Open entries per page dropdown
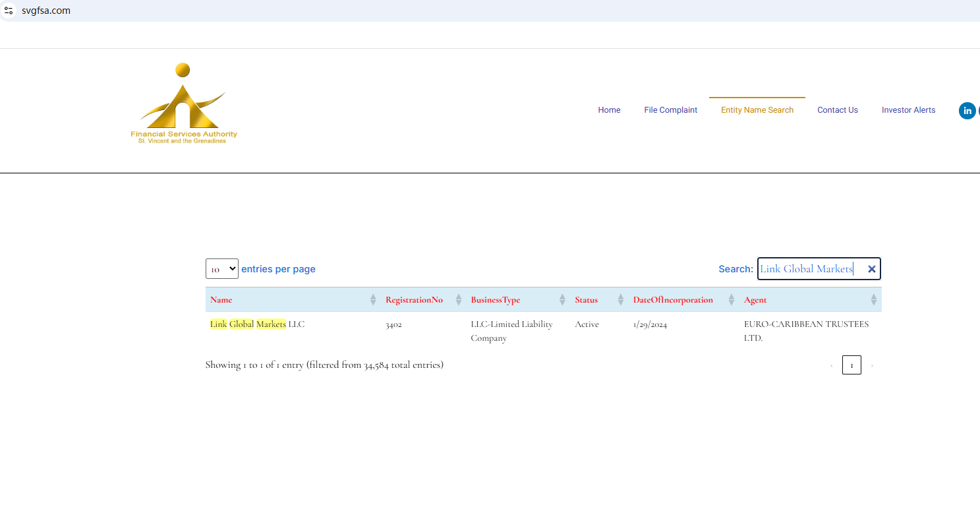 tap(221, 269)
